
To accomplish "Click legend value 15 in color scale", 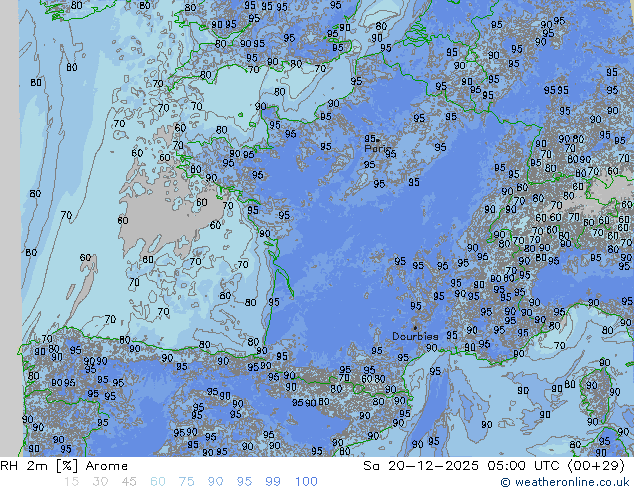I will pos(71,482).
